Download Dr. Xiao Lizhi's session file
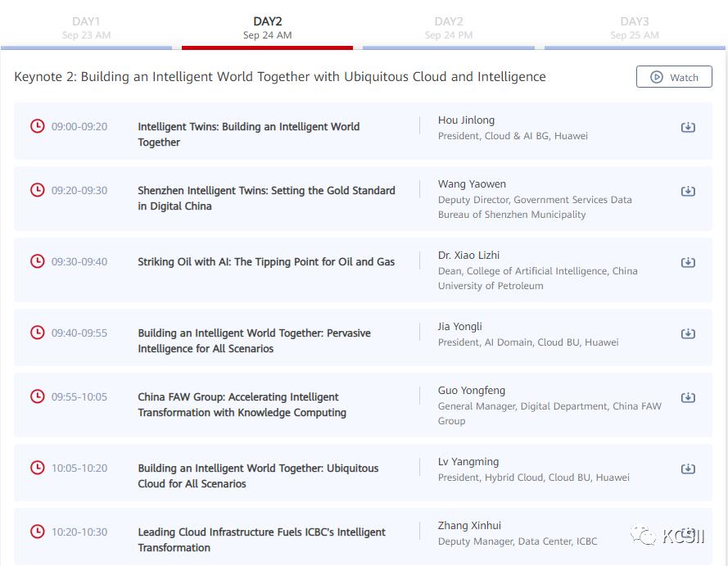 point(688,262)
